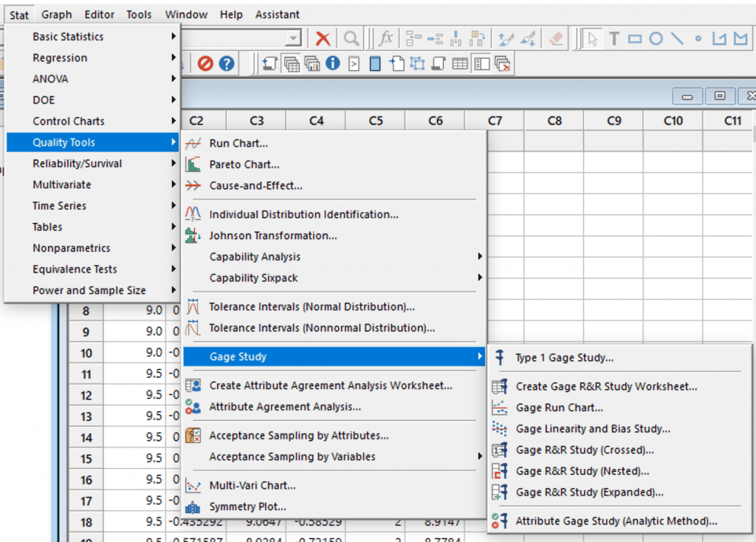Select the rectangle drawing tool

(634, 38)
